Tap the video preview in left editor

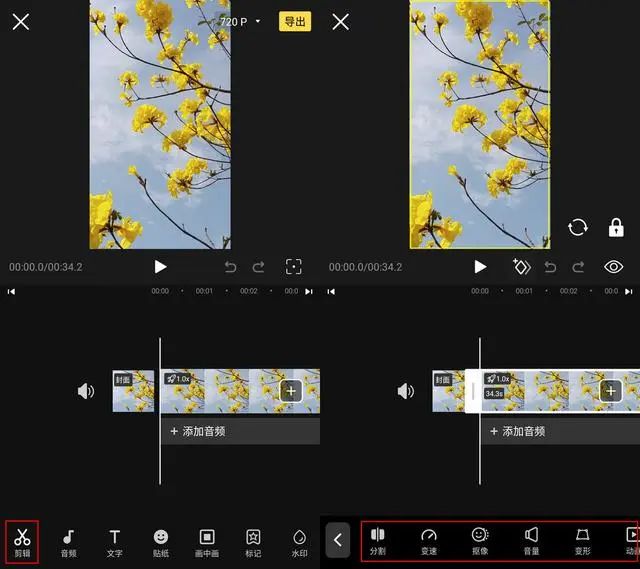pyautogui.click(x=160, y=124)
